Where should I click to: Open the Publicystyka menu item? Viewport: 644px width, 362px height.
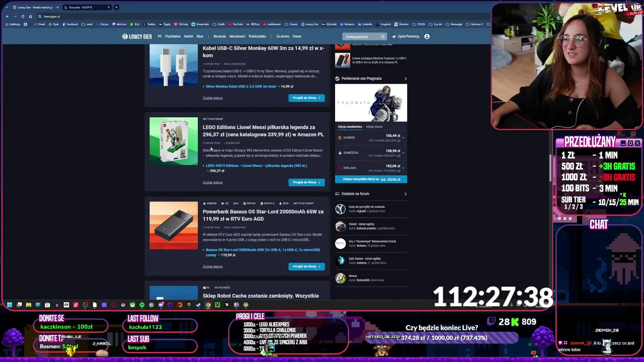[x=257, y=37]
